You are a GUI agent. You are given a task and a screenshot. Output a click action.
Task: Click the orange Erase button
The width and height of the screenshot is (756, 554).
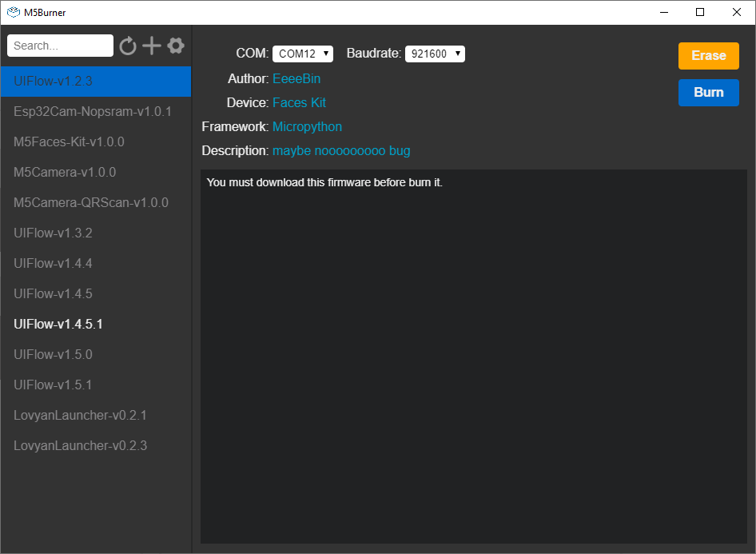click(x=709, y=55)
